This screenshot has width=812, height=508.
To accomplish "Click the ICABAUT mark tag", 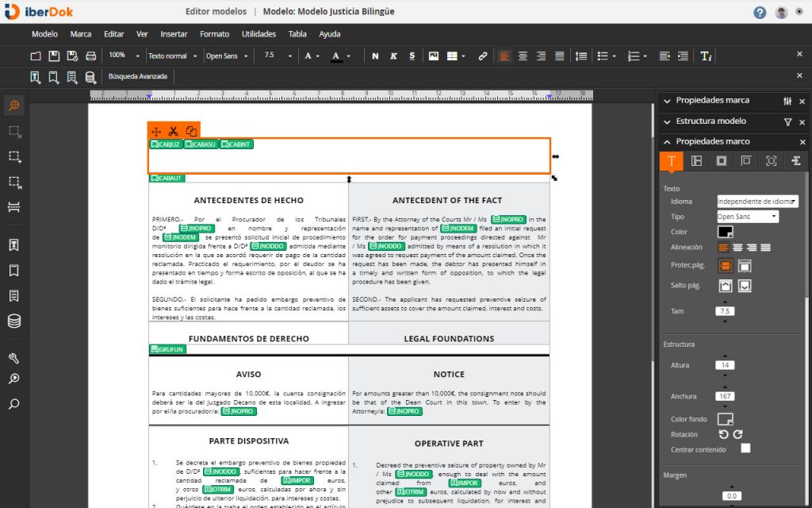I will point(167,179).
